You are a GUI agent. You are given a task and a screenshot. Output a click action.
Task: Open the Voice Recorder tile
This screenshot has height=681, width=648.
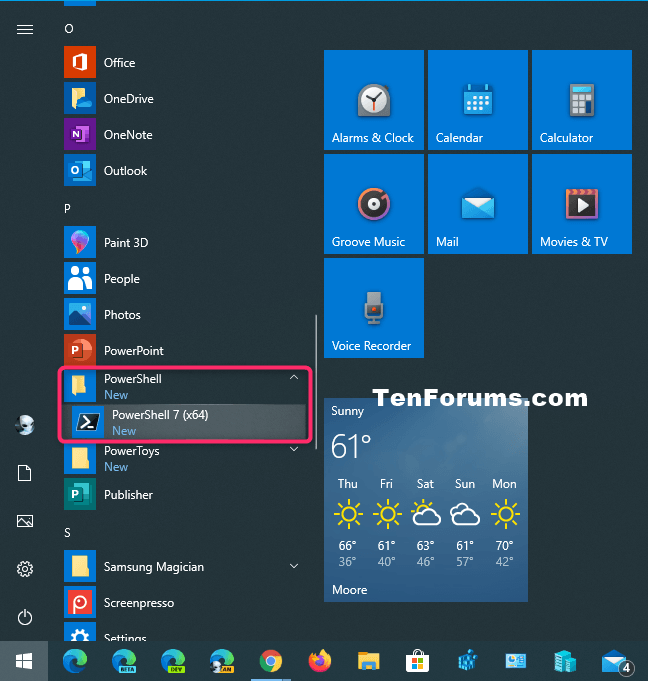coord(374,308)
